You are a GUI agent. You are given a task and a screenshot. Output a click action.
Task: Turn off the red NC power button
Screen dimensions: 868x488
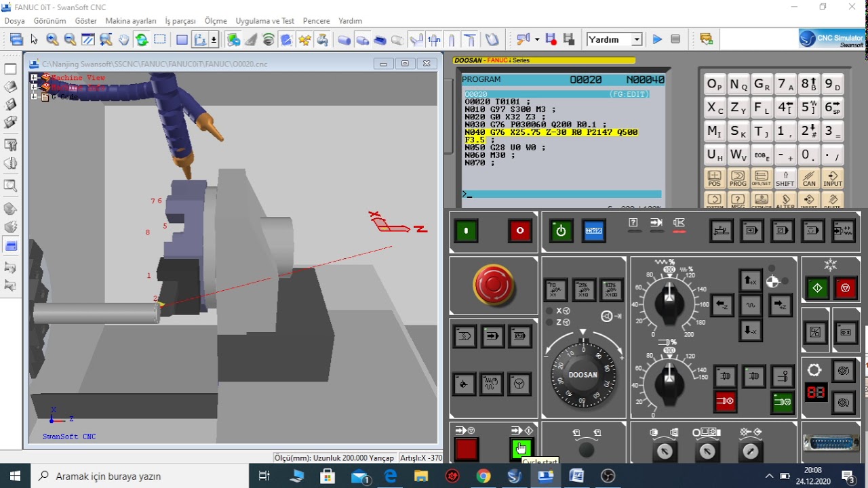coord(520,230)
